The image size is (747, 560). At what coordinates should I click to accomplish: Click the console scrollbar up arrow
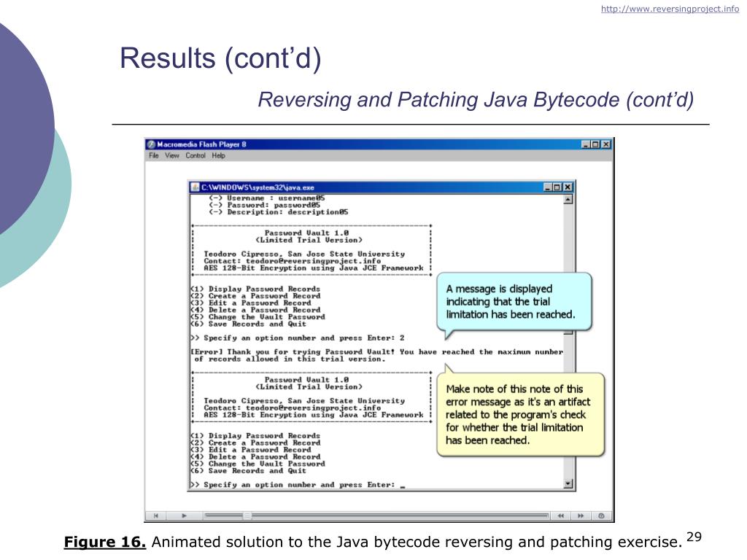568,200
